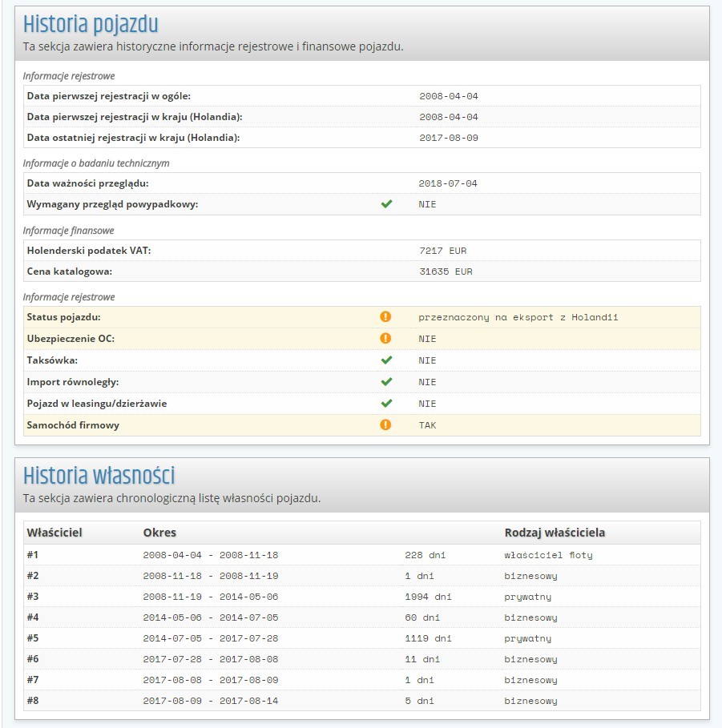Click the 1119 dni duration for owner #5
The height and width of the screenshot is (728, 722).
pyautogui.click(x=428, y=638)
